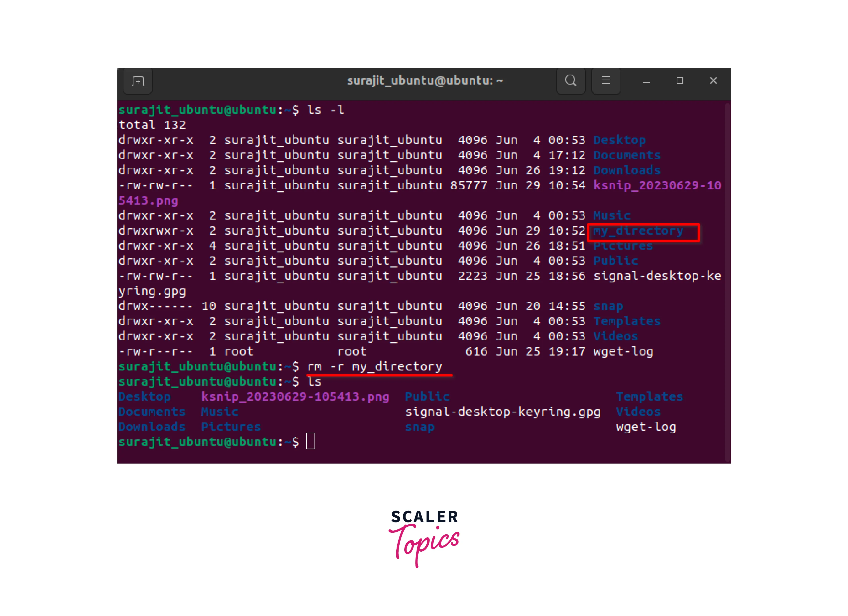Viewport: 848px width, 616px height.
Task: Close the terminal window
Action: pyautogui.click(x=713, y=81)
